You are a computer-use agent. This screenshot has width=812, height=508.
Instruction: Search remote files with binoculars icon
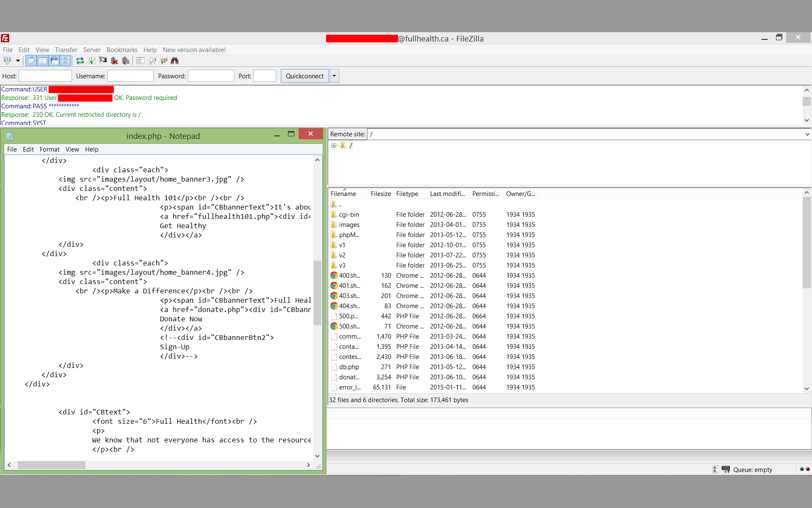point(175,61)
